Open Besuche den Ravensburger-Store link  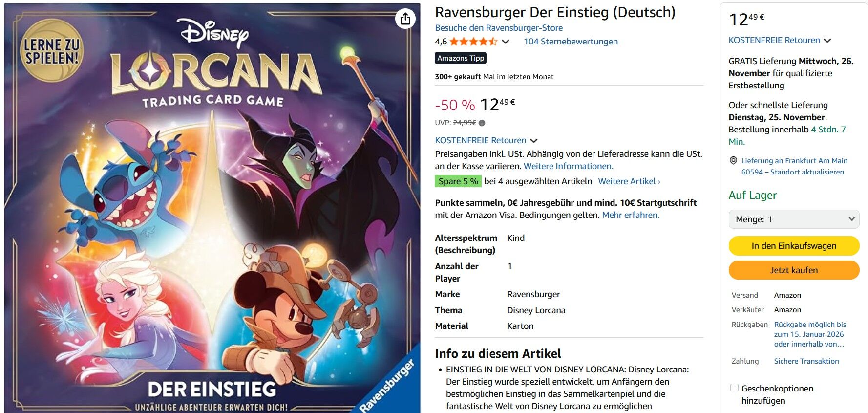[499, 28]
